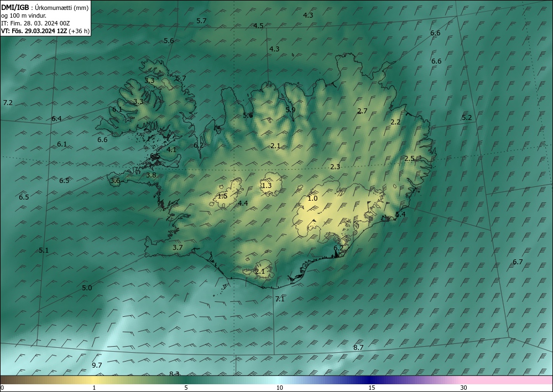Pick the dark navy segment of the color scale
The width and height of the screenshot is (553, 392).
point(371,380)
